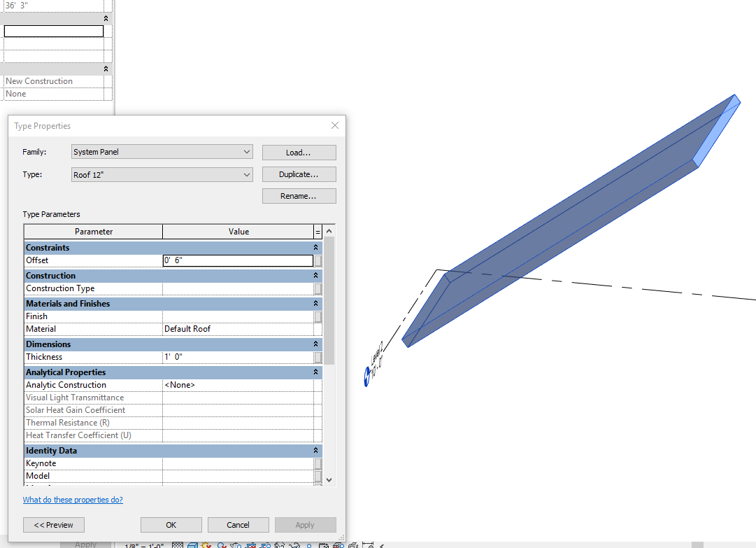Click the associate parameter button for Keynote
The height and width of the screenshot is (548, 756).
point(318,463)
